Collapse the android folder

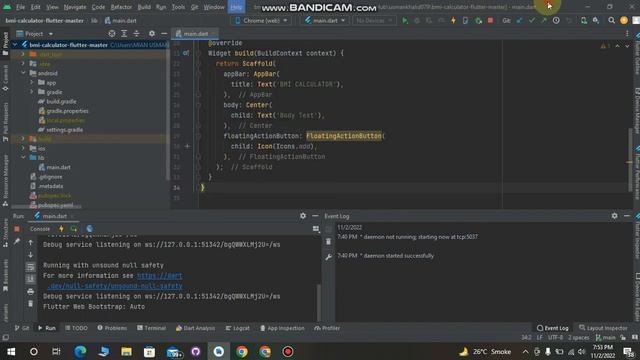click(23, 73)
